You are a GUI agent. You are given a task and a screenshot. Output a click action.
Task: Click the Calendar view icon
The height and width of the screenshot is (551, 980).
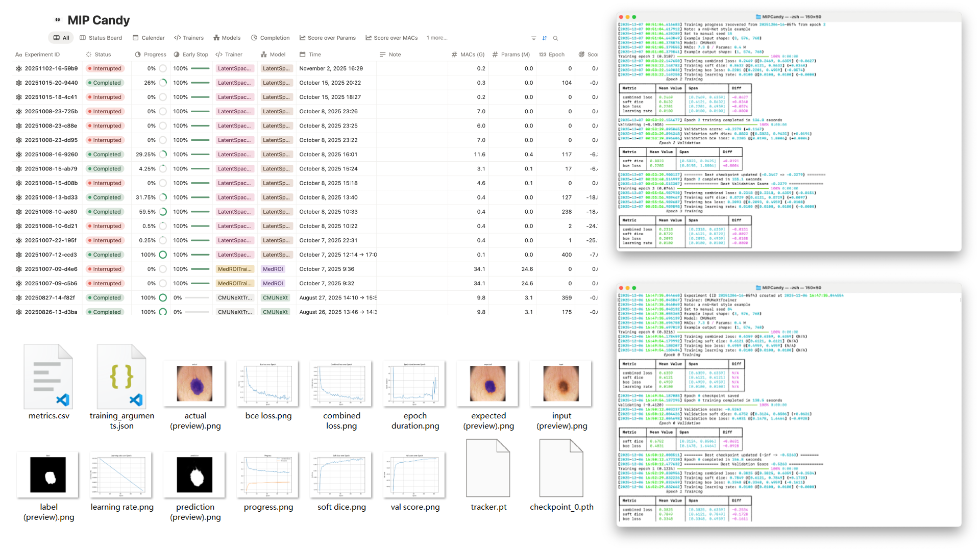pos(135,37)
